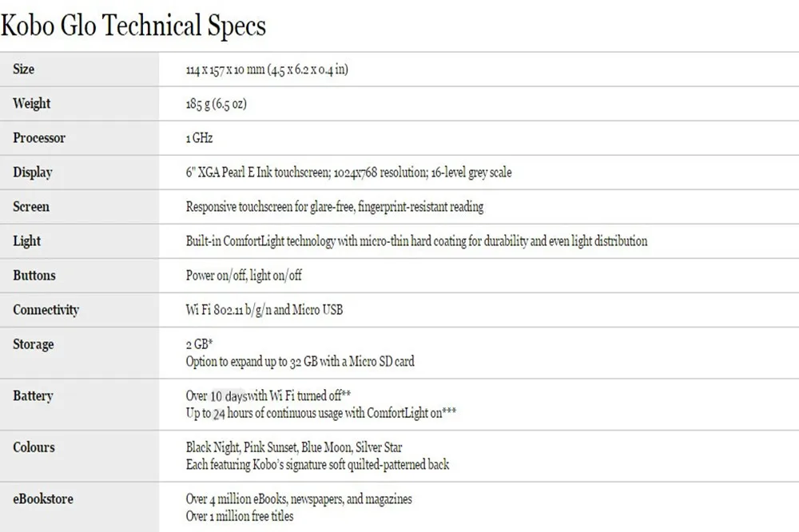799x532 pixels.
Task: Select the Colours row label
Action: tap(34, 447)
